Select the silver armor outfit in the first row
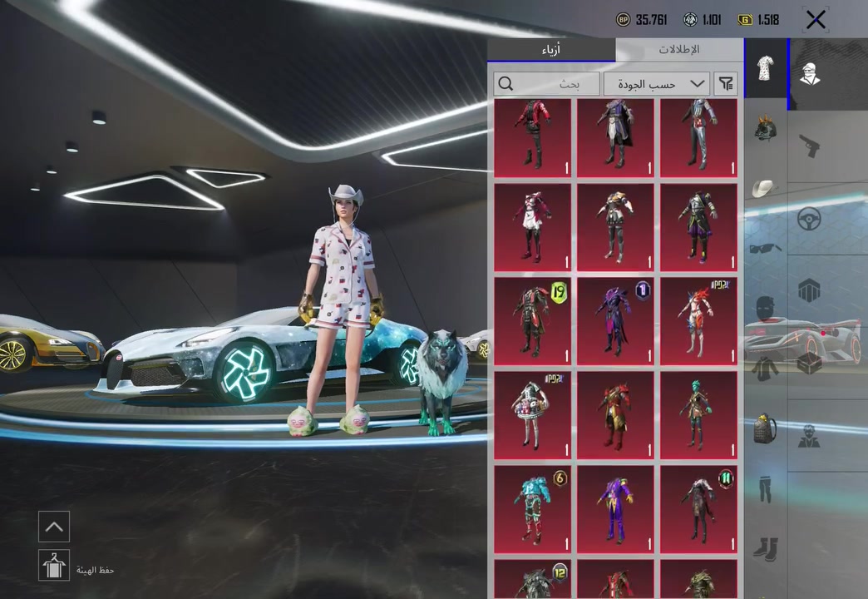The height and width of the screenshot is (599, 868). point(698,139)
